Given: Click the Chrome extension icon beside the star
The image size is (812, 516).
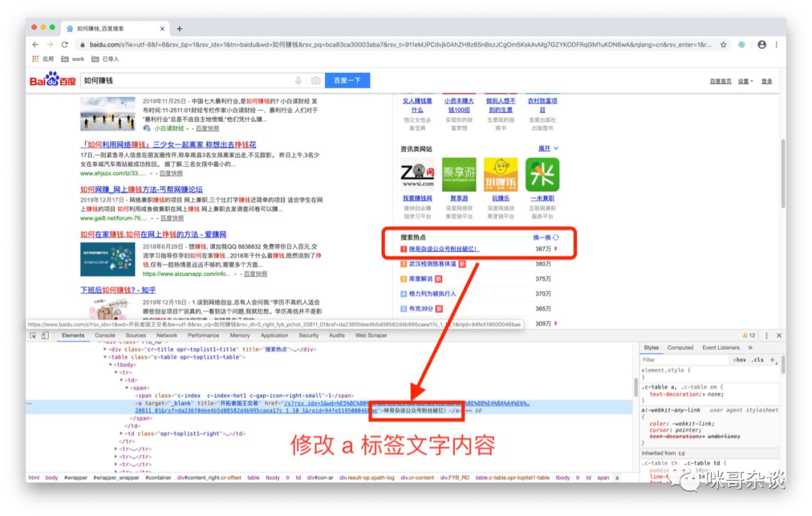Looking at the screenshot, I should click(741, 44).
